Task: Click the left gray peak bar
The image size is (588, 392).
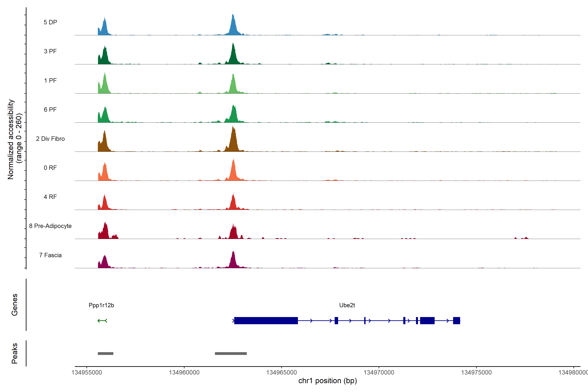Action: [x=106, y=353]
